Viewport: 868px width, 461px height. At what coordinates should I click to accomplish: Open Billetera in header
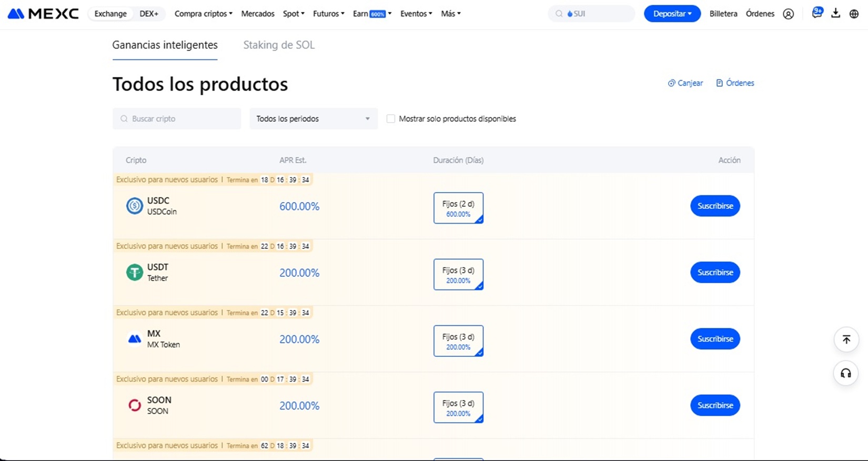pyautogui.click(x=723, y=14)
